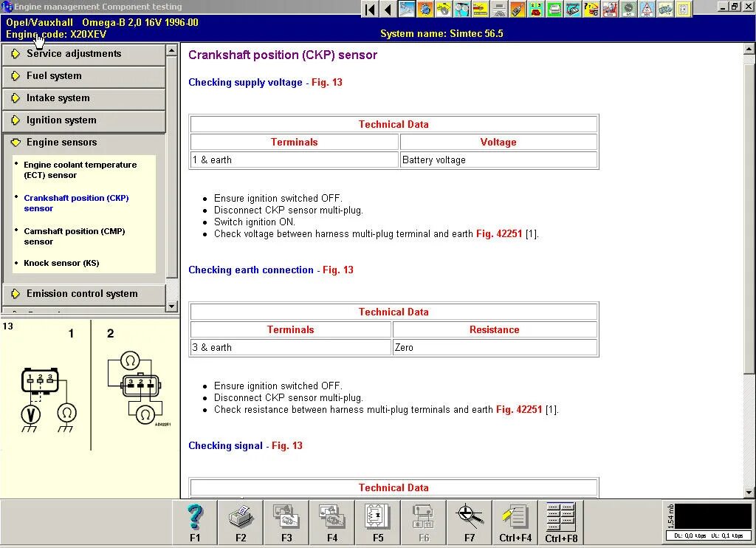Expand the Service adjustments section
The image size is (756, 548).
point(84,54)
